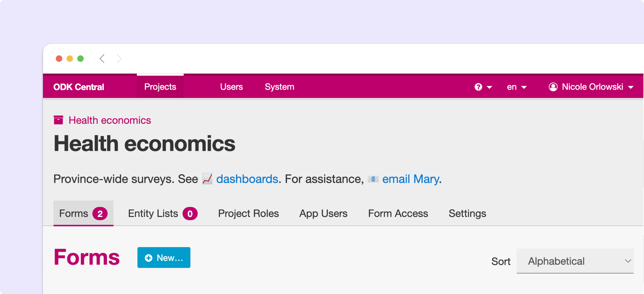Click the Forms count badge showing 2

(x=100, y=214)
